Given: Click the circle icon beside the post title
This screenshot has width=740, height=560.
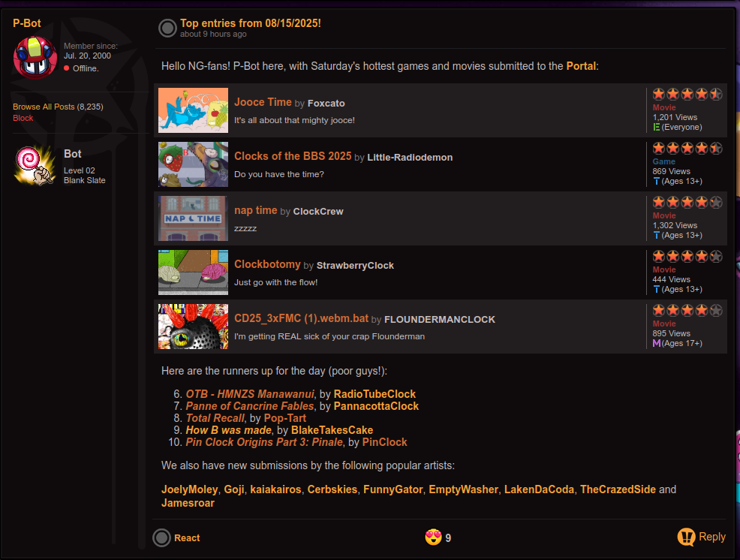Looking at the screenshot, I should click(x=167, y=29).
